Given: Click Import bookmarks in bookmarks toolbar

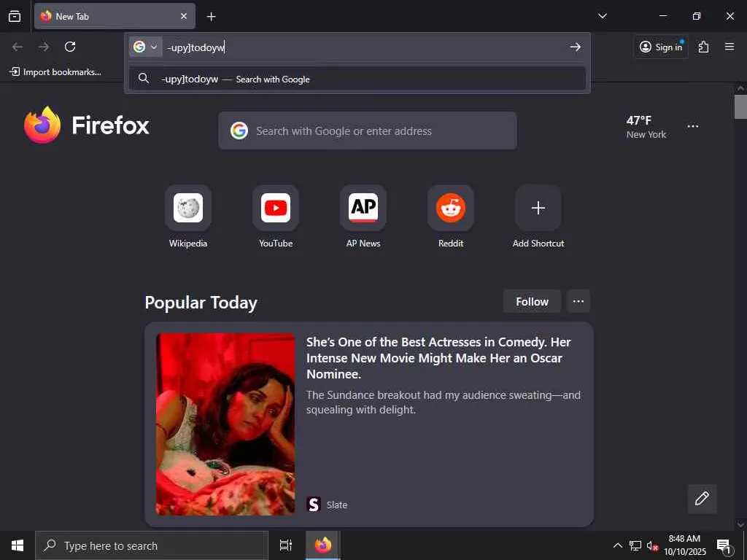Looking at the screenshot, I should (55, 72).
